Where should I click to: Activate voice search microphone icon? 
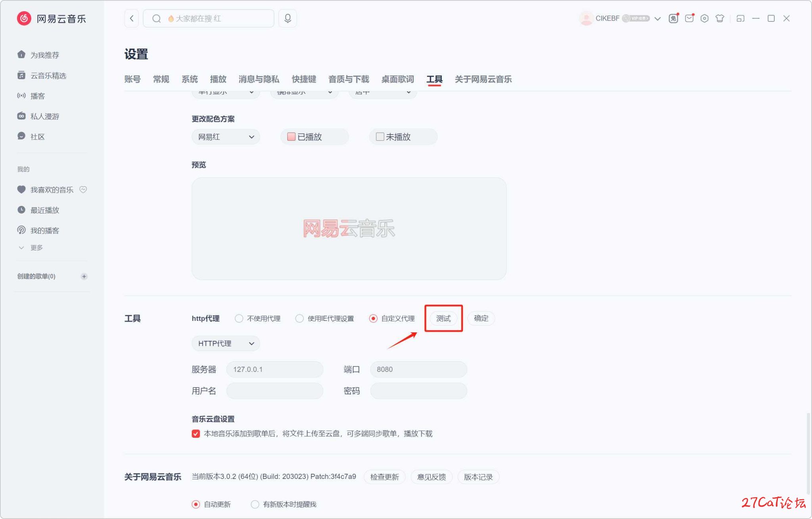[288, 18]
